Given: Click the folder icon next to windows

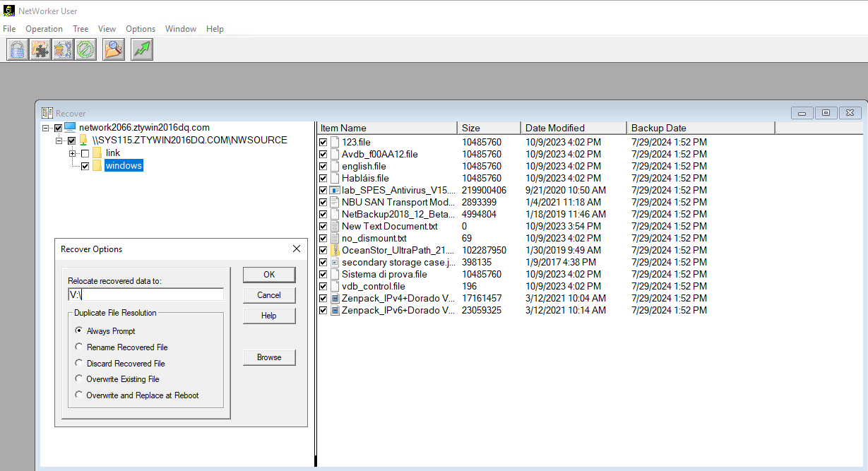Looking at the screenshot, I should (97, 166).
